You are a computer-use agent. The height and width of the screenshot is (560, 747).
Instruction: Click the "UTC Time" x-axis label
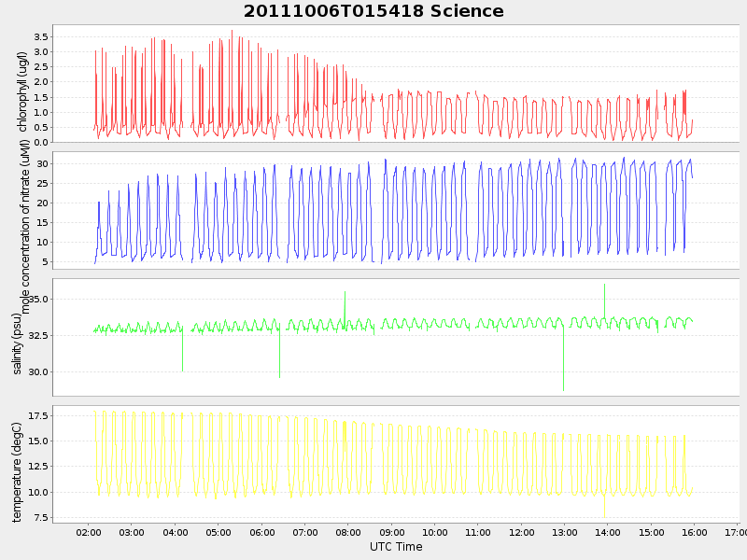[396, 547]
